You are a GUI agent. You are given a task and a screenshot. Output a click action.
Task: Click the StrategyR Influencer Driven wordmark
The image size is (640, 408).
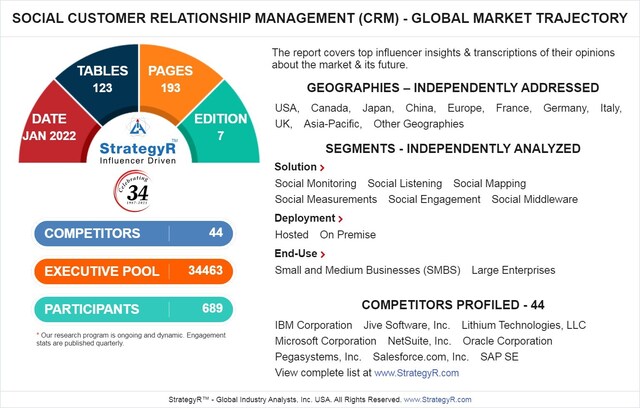[138, 153]
